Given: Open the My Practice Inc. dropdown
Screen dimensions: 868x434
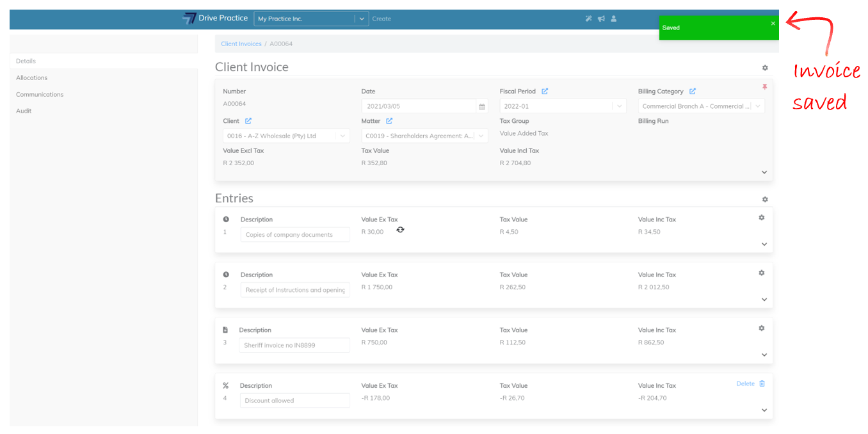Looking at the screenshot, I should pyautogui.click(x=362, y=19).
